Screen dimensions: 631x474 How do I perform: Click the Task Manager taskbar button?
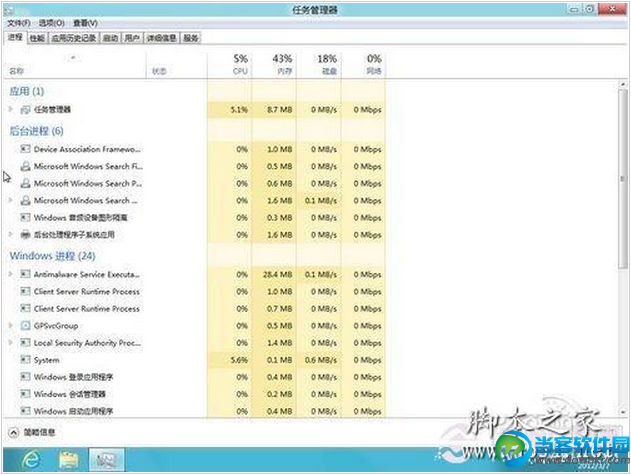click(106, 460)
